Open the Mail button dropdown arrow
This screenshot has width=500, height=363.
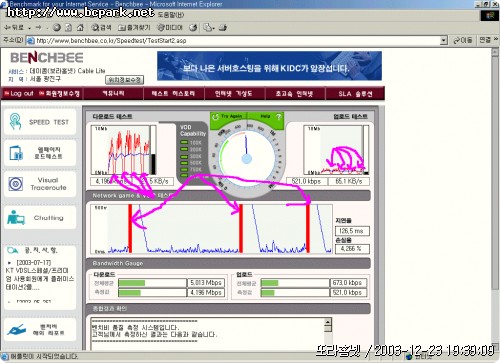213,28
